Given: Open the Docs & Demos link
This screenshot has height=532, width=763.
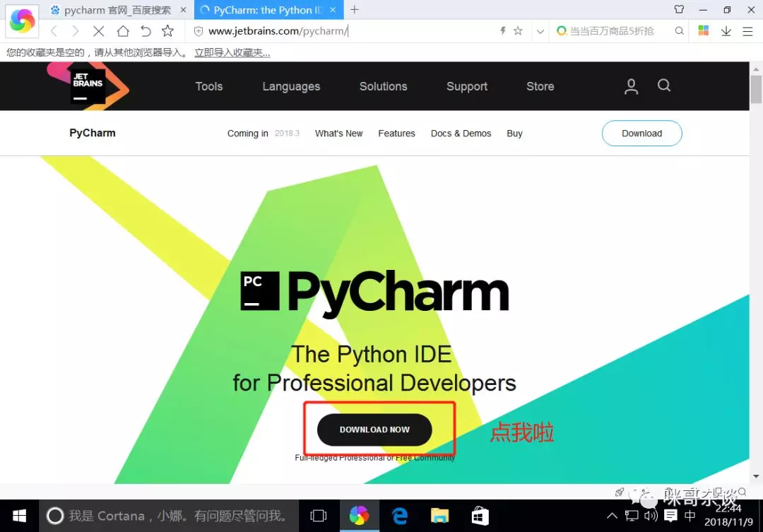Looking at the screenshot, I should coord(461,134).
